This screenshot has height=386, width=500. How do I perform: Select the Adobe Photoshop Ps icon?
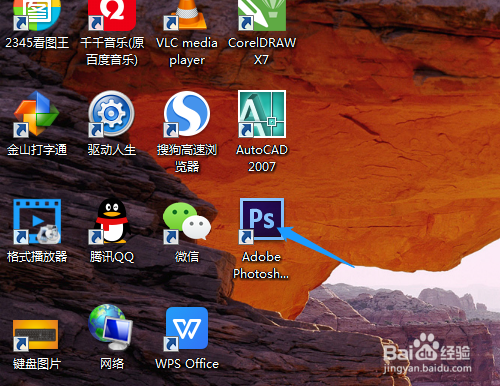pyautogui.click(x=262, y=221)
